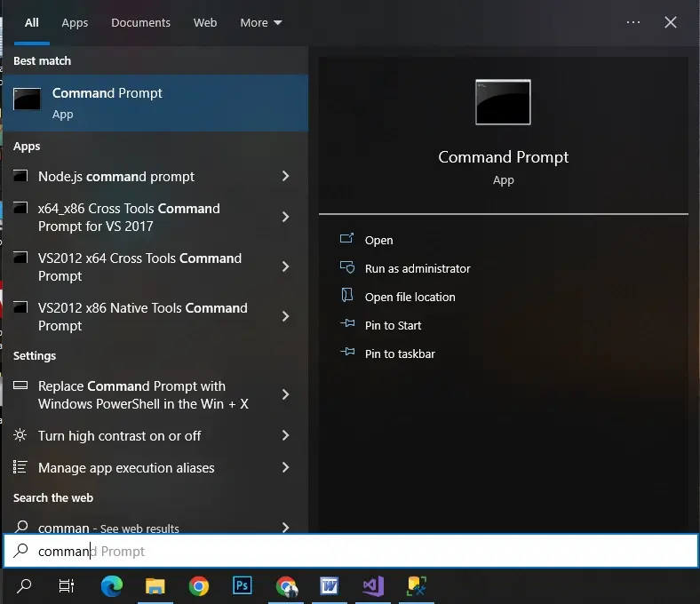
Task: Click the Node.js command prompt icon
Action: coord(20,176)
